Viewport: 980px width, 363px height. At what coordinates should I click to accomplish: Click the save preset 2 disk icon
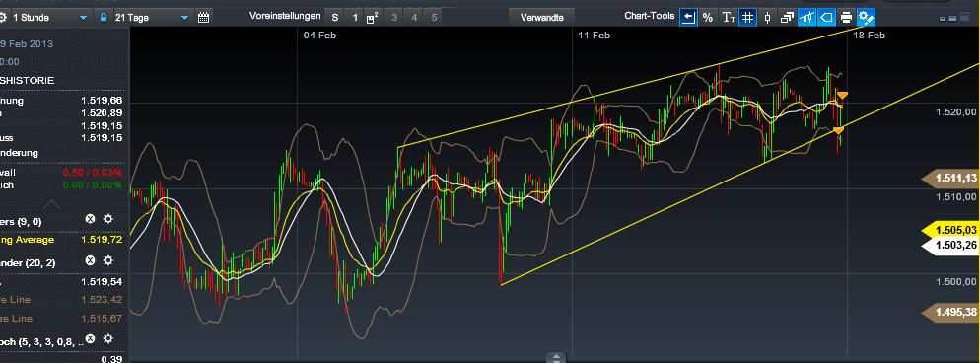click(372, 18)
